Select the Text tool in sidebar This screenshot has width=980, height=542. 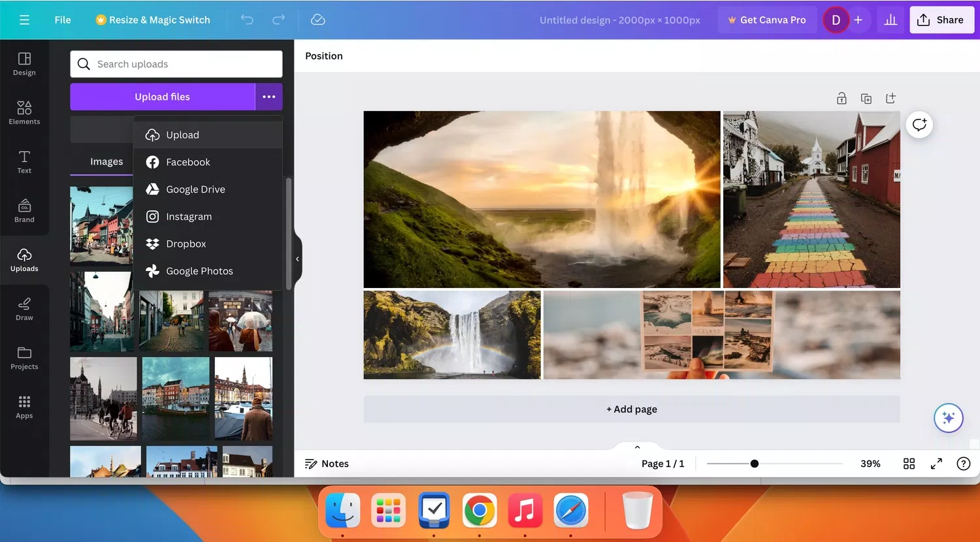(24, 160)
